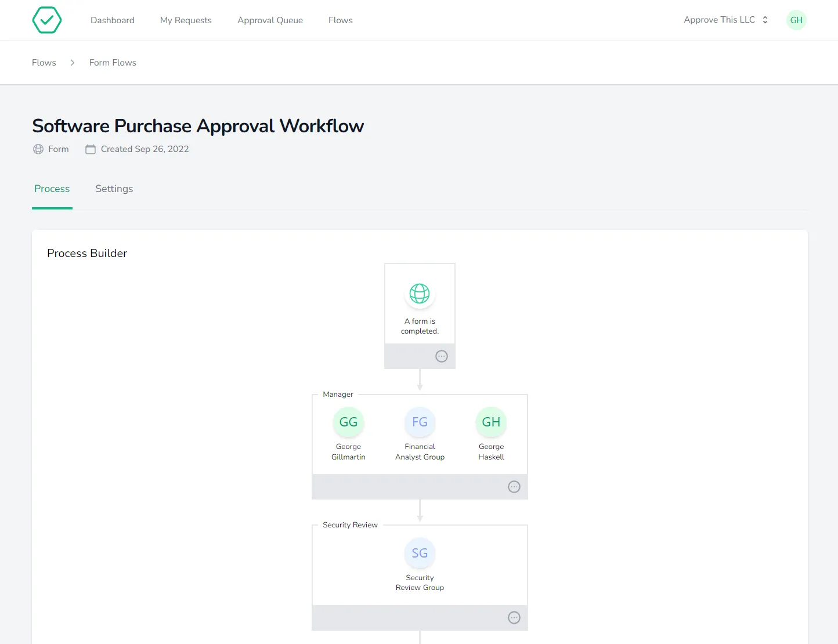Click the globe icon on the form node
The width and height of the screenshot is (838, 644).
pos(420,294)
